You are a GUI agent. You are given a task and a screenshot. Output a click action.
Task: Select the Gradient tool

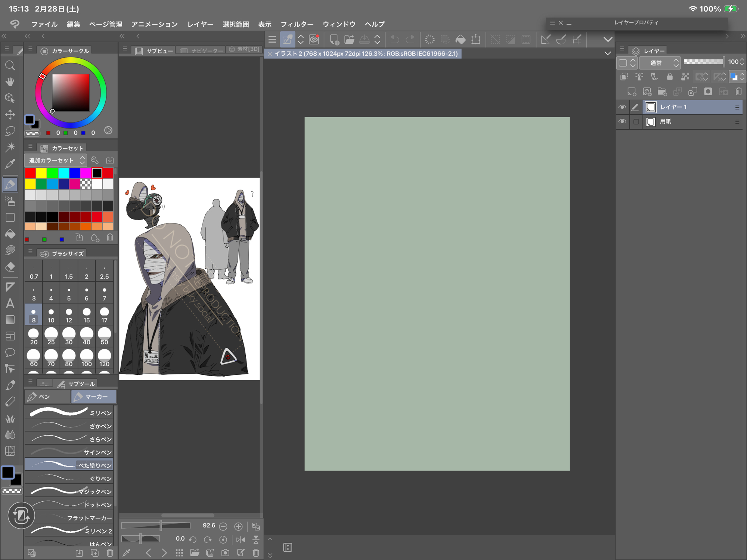tap(10, 320)
